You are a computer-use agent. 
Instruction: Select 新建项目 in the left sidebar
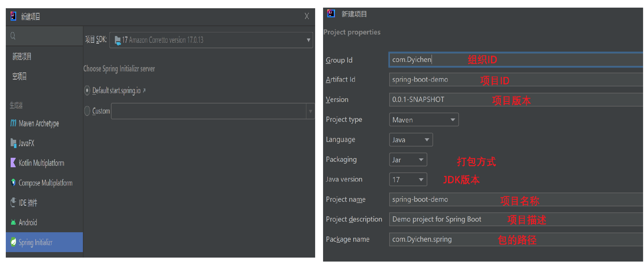coord(22,56)
